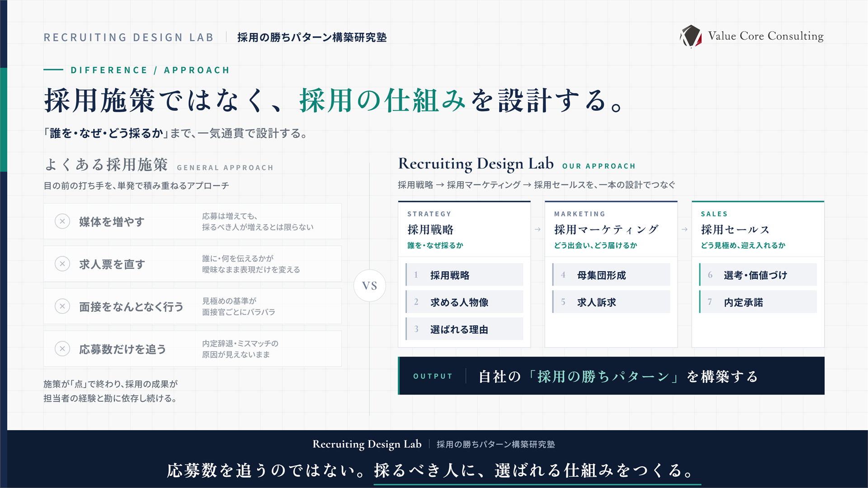Click どう出会い、どう届けるか subtitle
Screen dimensions: 868x488
coord(595,245)
